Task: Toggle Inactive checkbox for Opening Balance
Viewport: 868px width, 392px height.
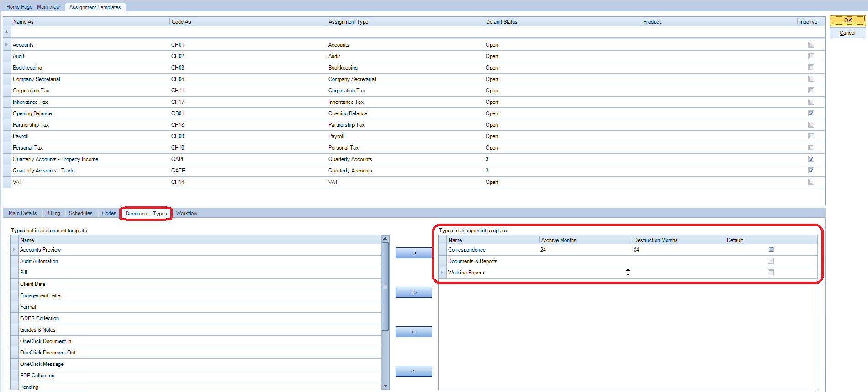Action: pos(811,113)
